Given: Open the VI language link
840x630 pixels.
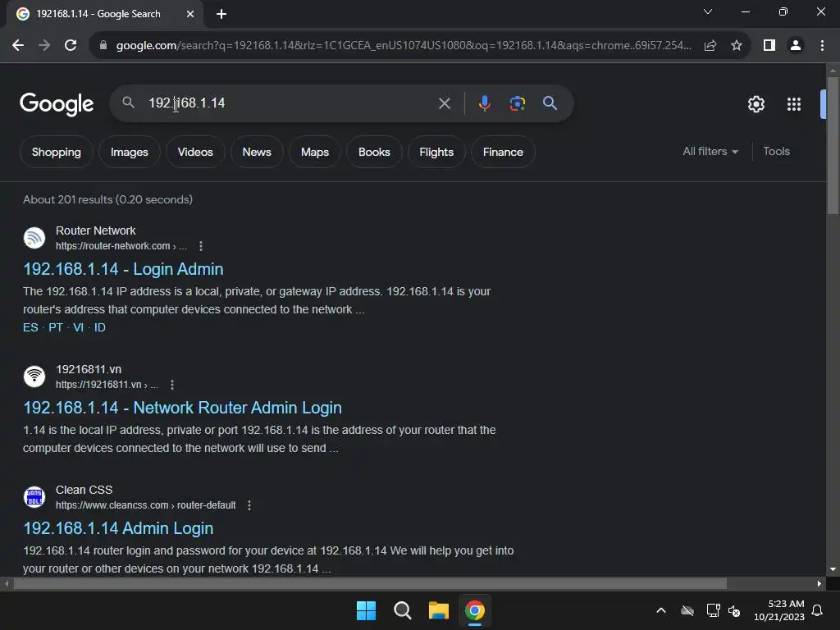Looking at the screenshot, I should point(78,327).
